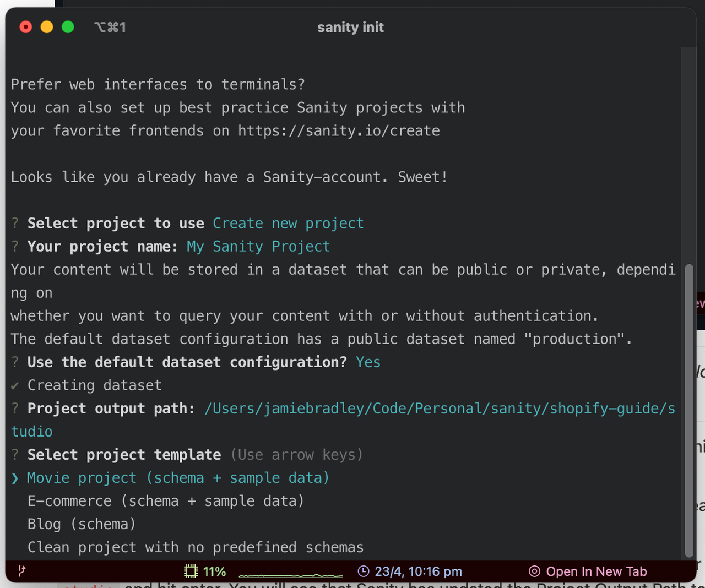The height and width of the screenshot is (588, 705).
Task: Select the Movie project template option
Action: 177,477
